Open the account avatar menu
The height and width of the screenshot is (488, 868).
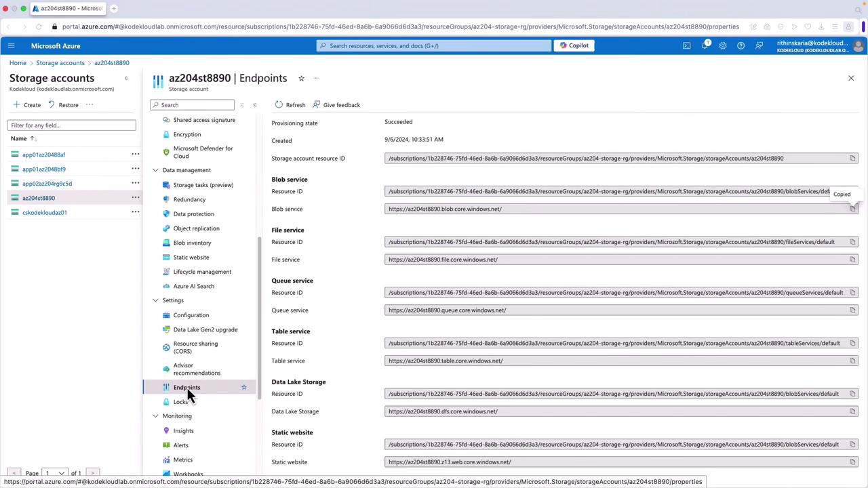(x=859, y=46)
